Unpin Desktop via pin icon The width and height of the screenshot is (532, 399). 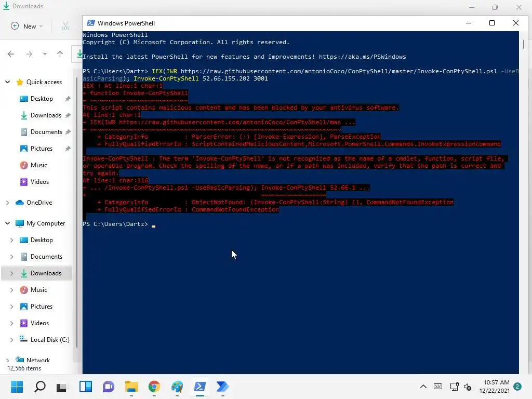[x=68, y=99]
